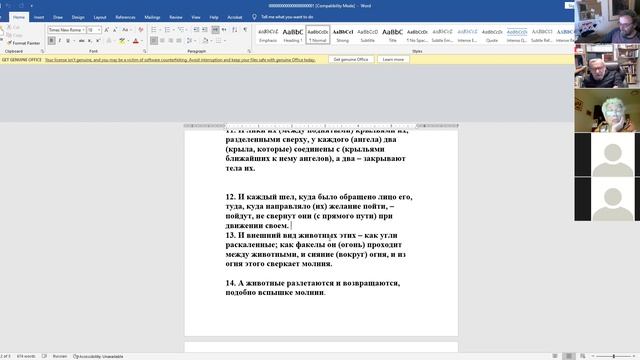Click the Get genuine Office button
This screenshot has height=360, width=640.
tap(351, 60)
